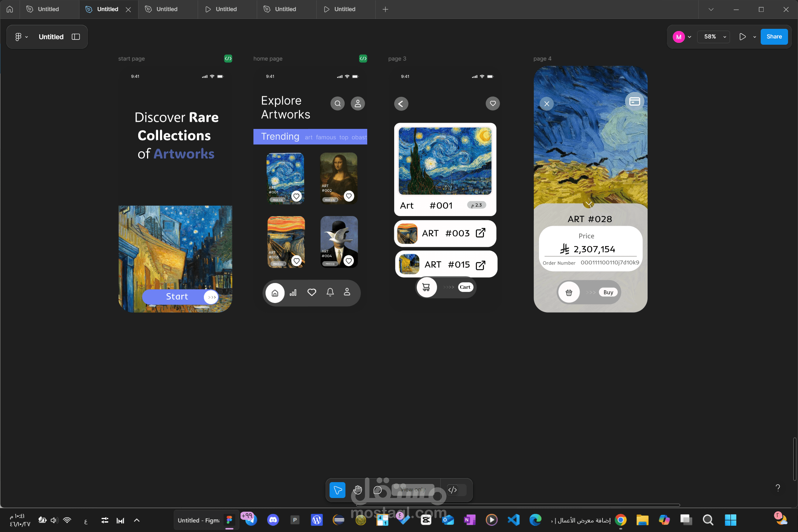Click the arrow knob on the Start slider
This screenshot has width=798, height=532.
pyautogui.click(x=211, y=297)
